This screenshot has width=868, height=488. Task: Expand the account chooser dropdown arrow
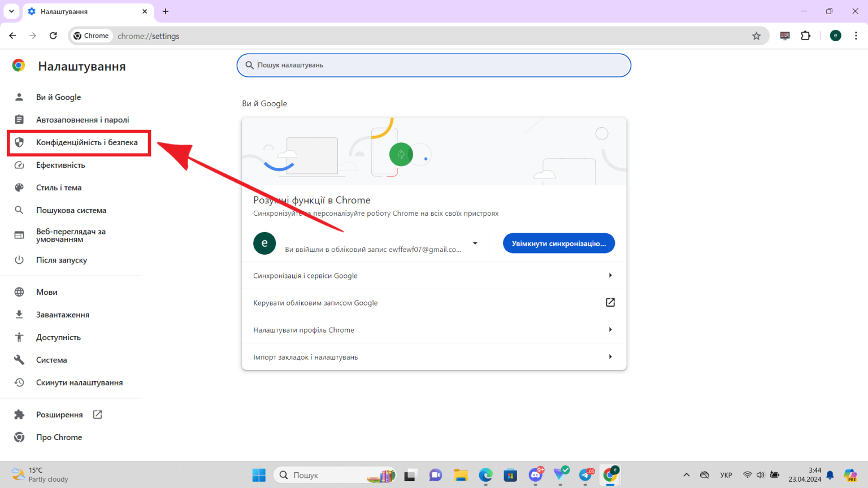tap(475, 243)
